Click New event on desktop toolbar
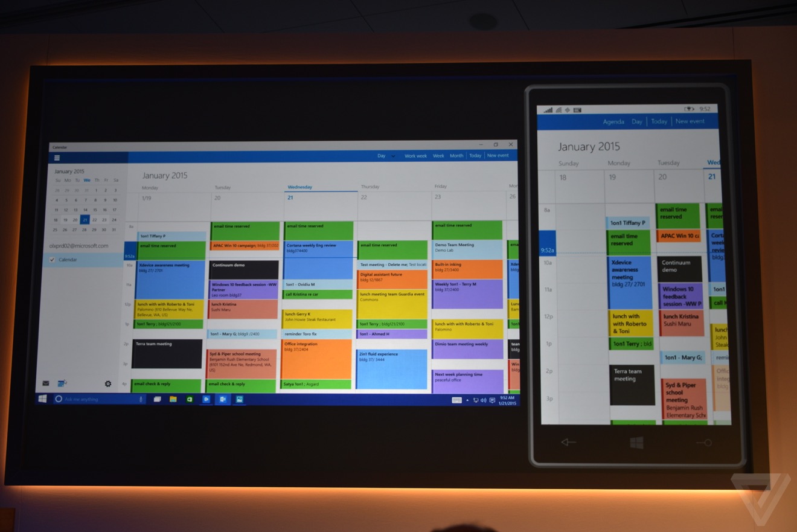This screenshot has width=797, height=532. (x=498, y=156)
